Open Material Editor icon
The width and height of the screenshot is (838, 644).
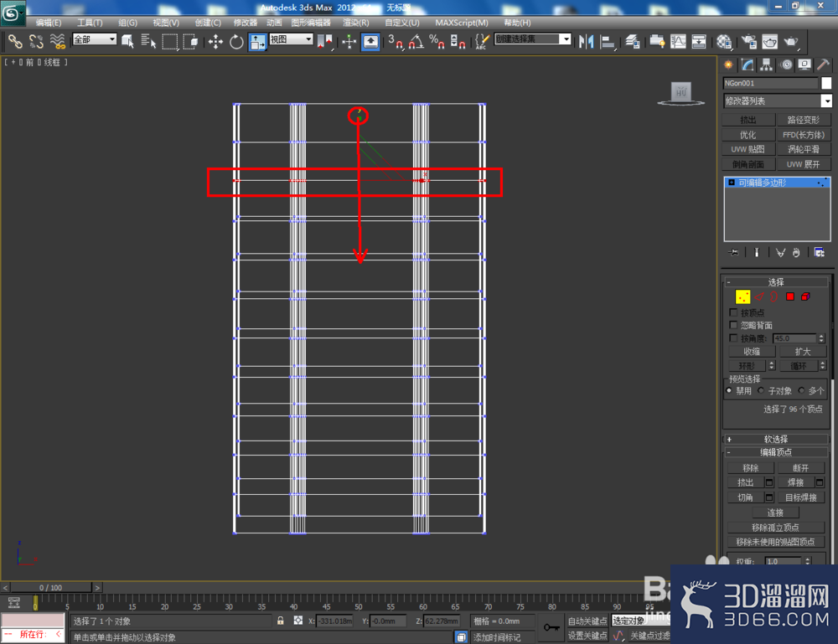[x=724, y=41]
